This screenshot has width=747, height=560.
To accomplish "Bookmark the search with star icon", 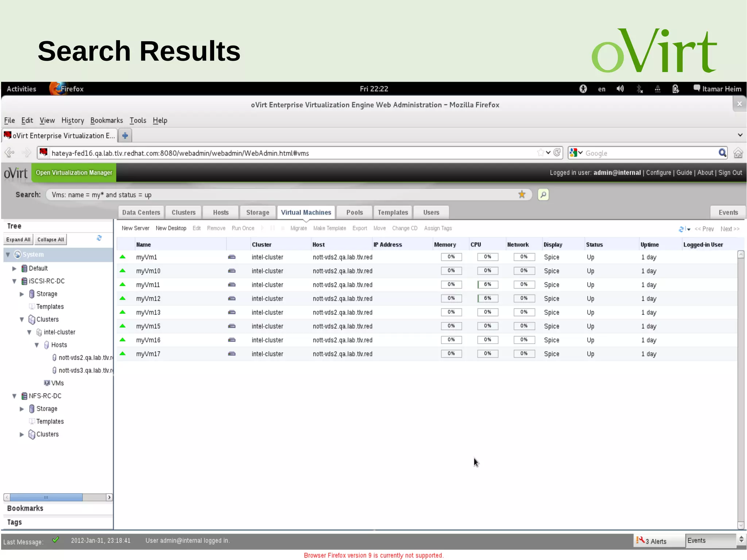I will (522, 194).
